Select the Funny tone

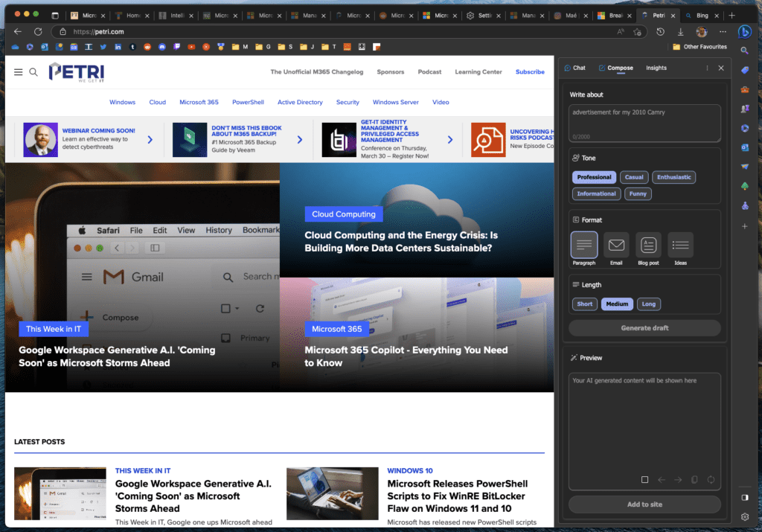[638, 194]
